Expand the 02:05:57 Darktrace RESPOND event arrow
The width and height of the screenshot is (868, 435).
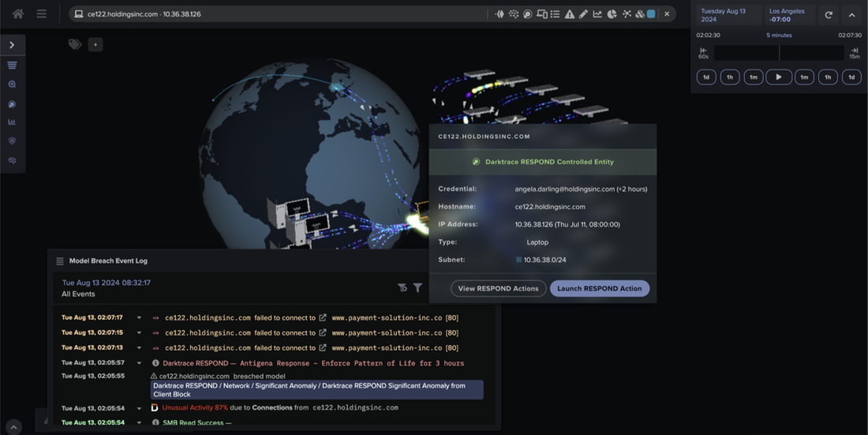139,363
